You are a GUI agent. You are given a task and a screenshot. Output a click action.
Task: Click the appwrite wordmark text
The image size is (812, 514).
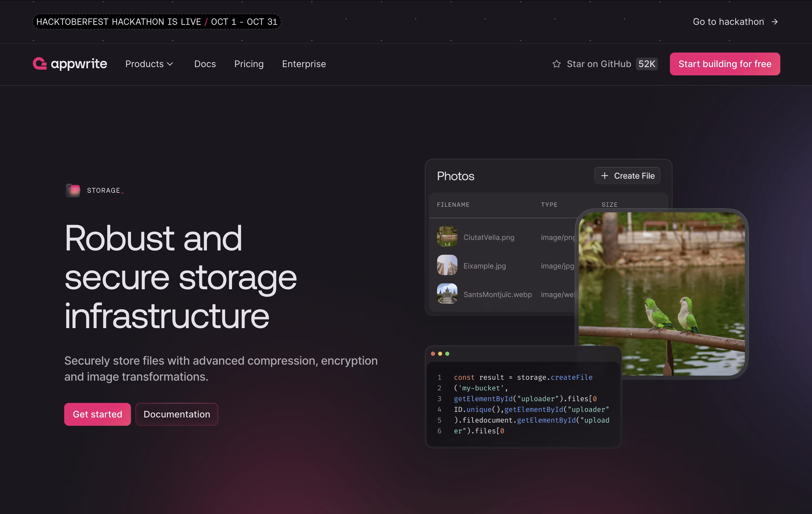click(79, 64)
